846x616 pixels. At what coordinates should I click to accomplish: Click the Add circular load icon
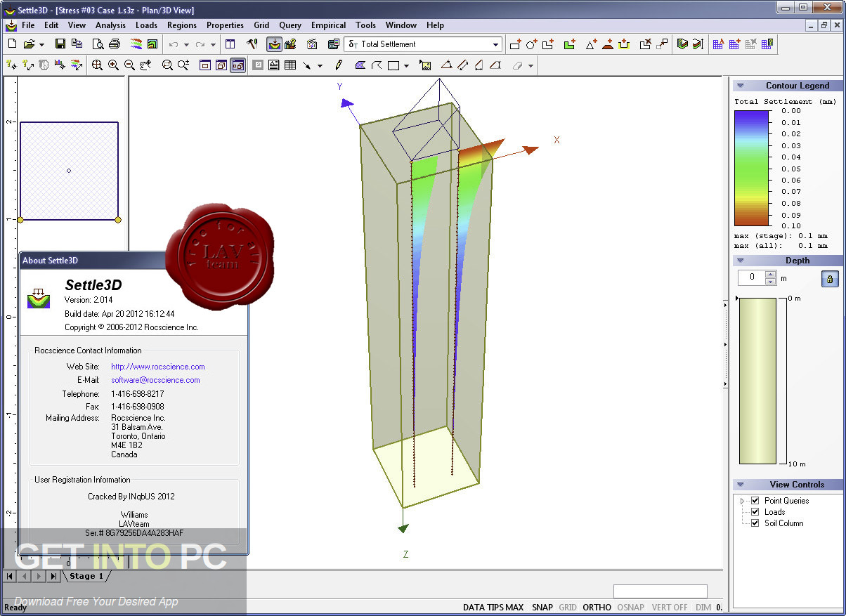point(531,44)
